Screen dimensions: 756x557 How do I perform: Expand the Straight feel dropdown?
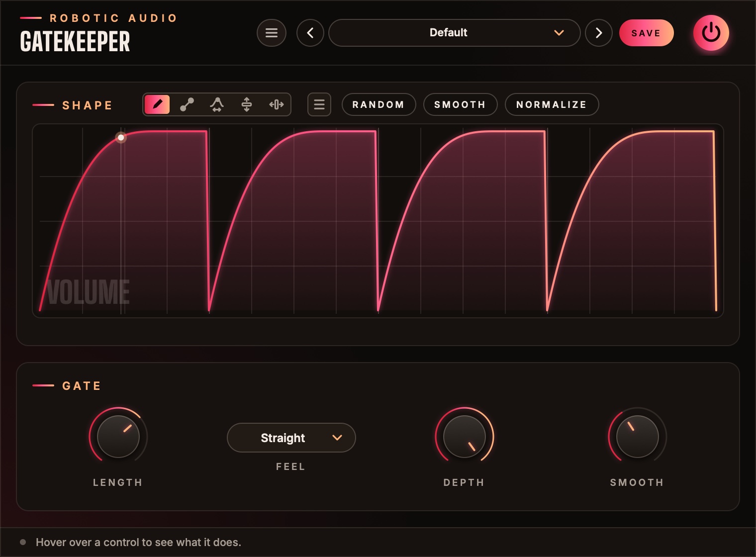click(291, 438)
